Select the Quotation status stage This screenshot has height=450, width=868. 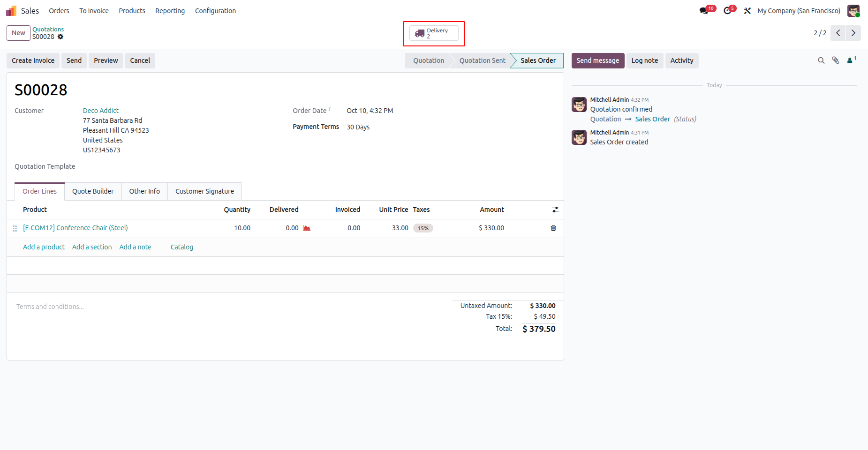click(429, 60)
